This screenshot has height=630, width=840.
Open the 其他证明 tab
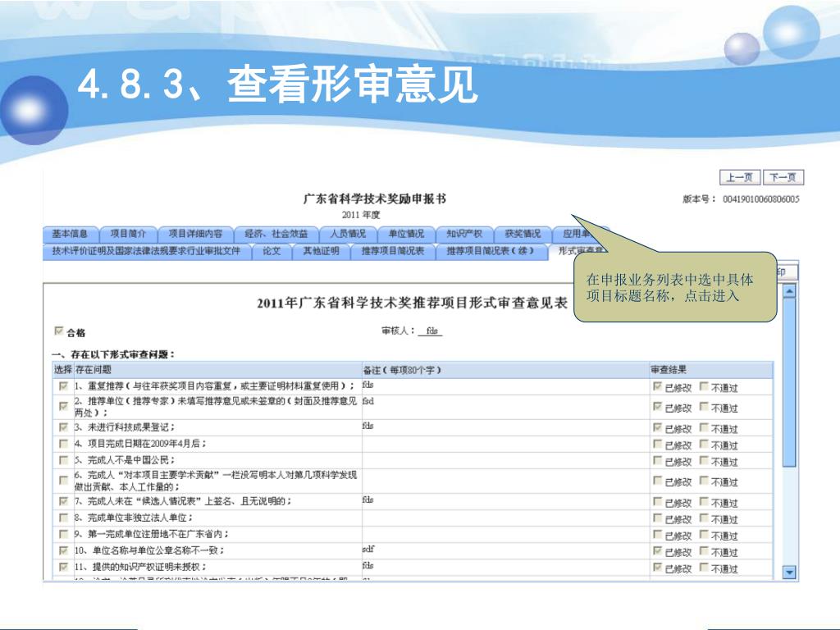(x=322, y=251)
